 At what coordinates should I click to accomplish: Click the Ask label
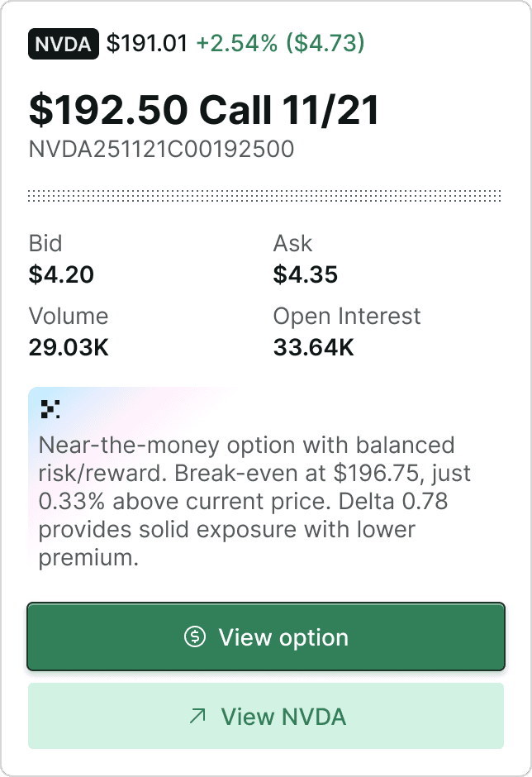(x=292, y=243)
